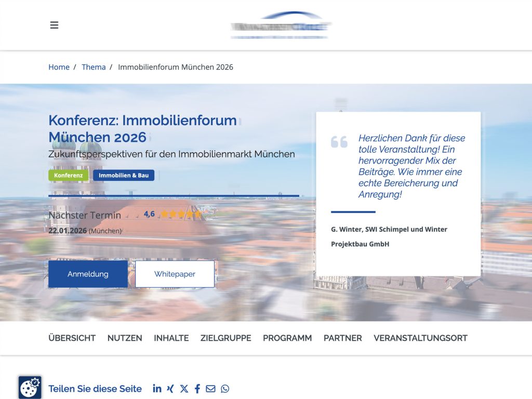Share the page via WhatsApp
Viewport: 532px width, 399px height.
click(224, 388)
